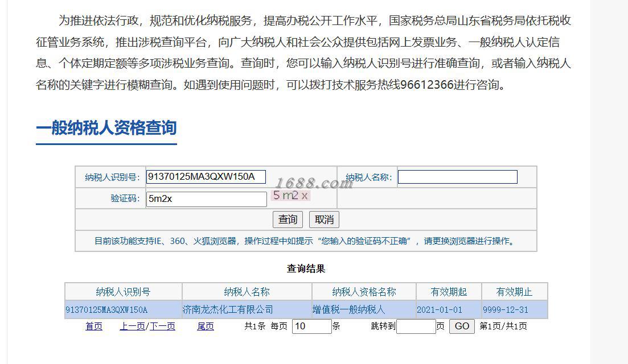Click the per-page count field showing 10
This screenshot has width=628, height=364.
(x=311, y=326)
